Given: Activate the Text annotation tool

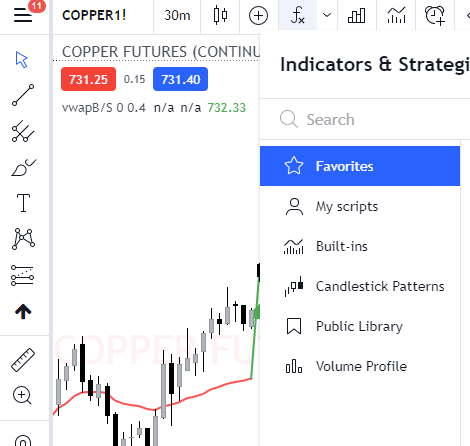Looking at the screenshot, I should (x=23, y=203).
